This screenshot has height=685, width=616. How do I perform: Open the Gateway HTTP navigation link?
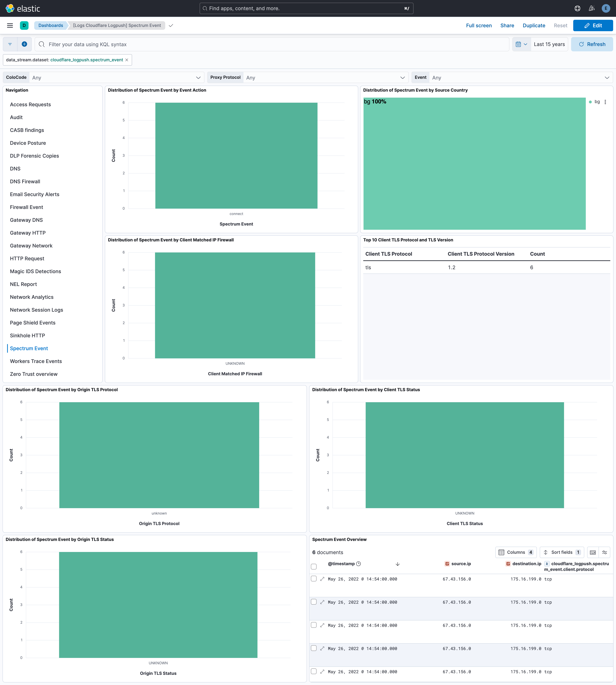[x=28, y=233]
